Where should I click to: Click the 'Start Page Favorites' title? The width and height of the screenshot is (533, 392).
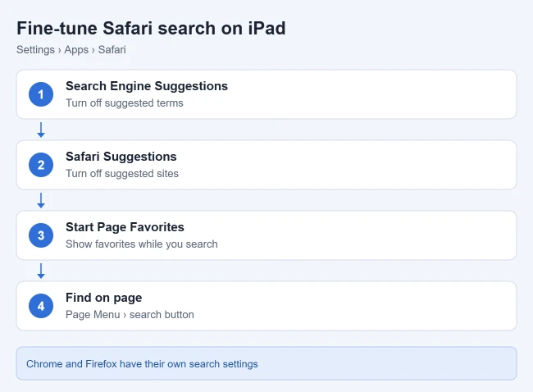(x=125, y=227)
